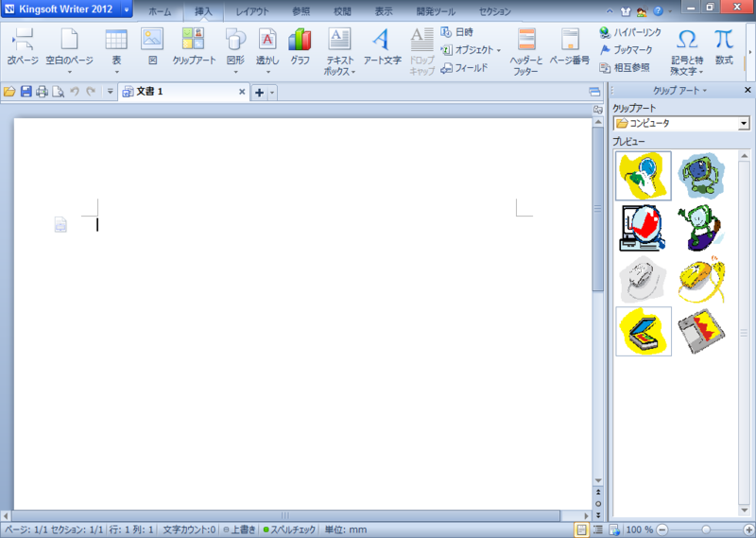The height and width of the screenshot is (538, 756).
Task: Expand the 空白のページ dropdown arrow
Action: click(x=69, y=73)
